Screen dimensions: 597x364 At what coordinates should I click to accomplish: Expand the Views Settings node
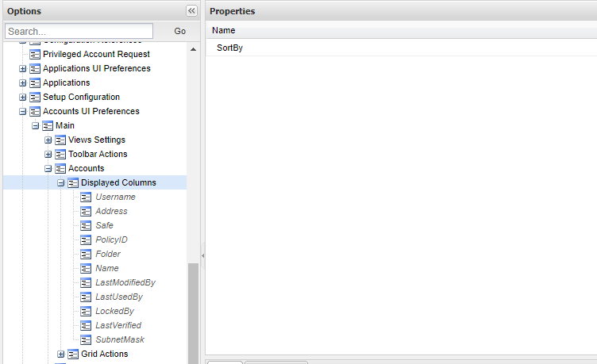[x=48, y=140]
